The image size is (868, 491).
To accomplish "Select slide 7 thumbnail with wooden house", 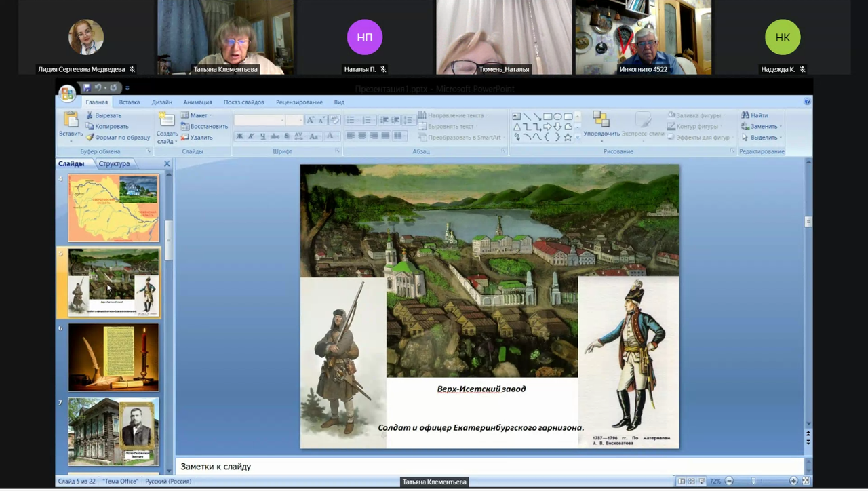I will pyautogui.click(x=113, y=431).
